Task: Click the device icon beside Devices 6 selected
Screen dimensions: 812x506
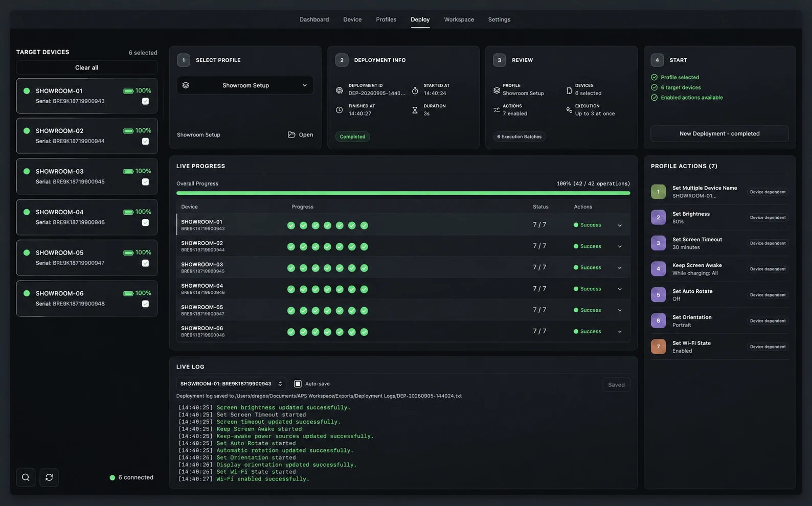Action: tap(569, 90)
